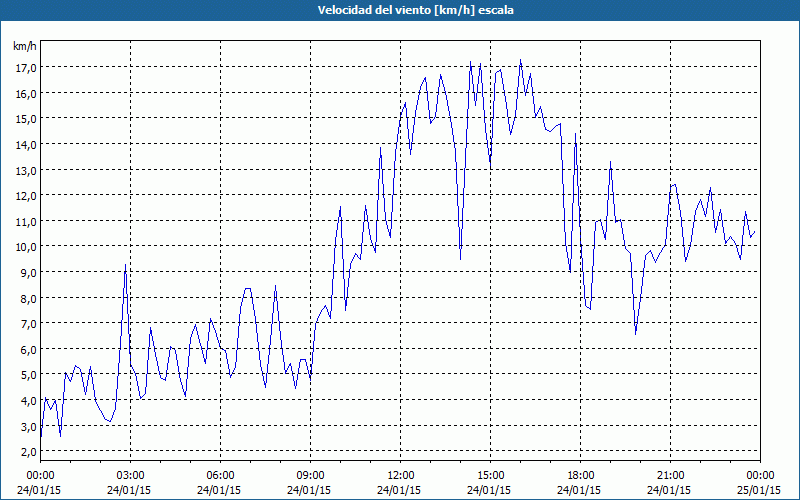Screen dimensions: 800x500
Task: Click the sharp wind dip at 14:00
Action: click(x=460, y=259)
